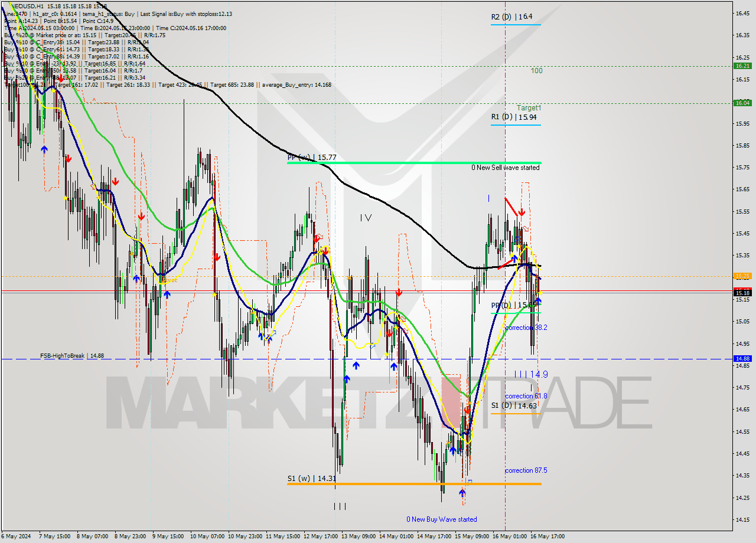Image resolution: width=756 pixels, height=543 pixels.
Task: Click the 'I V' wave label
Action: point(366,218)
